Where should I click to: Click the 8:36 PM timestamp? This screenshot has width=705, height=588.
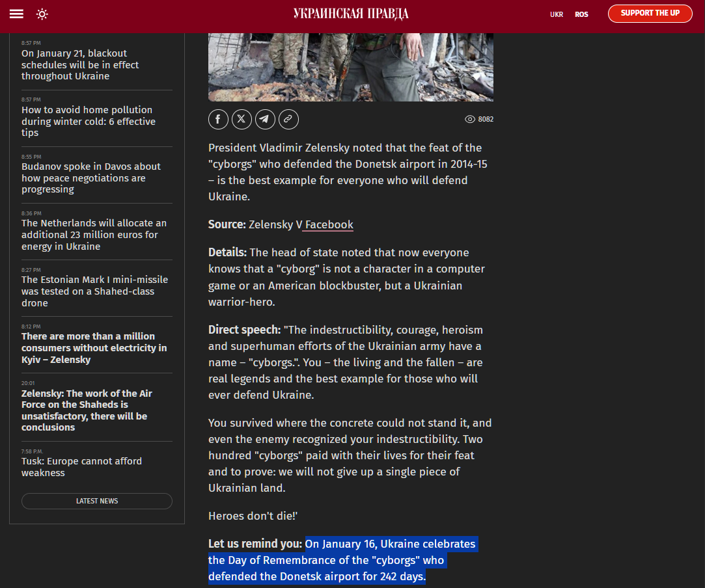coord(31,213)
